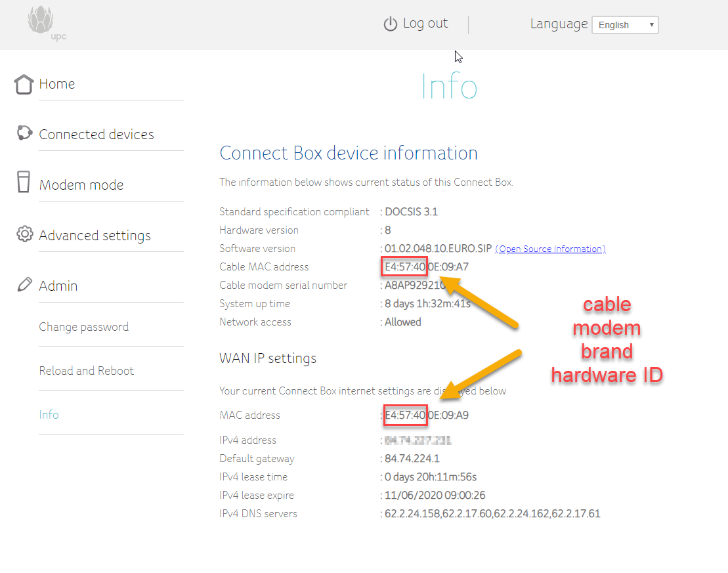Open the Connected devices menu label
728x573 pixels.
click(96, 135)
